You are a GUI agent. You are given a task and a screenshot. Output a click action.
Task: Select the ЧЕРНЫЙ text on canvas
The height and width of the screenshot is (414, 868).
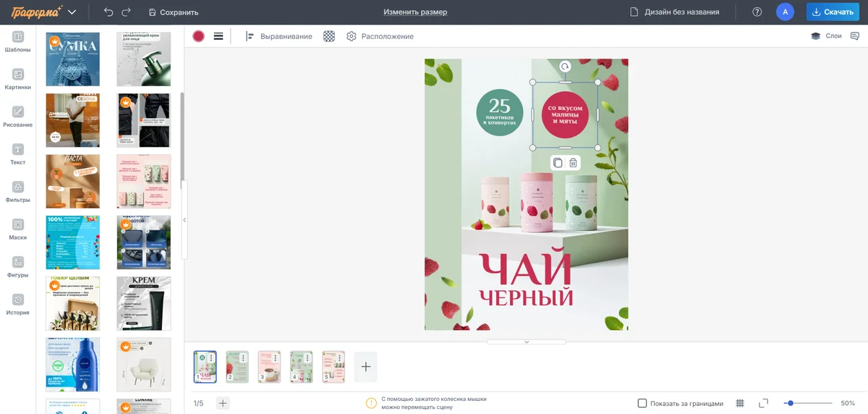[x=526, y=297]
